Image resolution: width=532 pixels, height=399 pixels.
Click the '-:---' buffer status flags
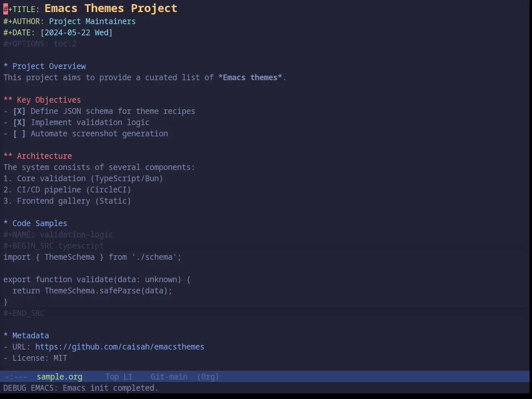click(16, 377)
